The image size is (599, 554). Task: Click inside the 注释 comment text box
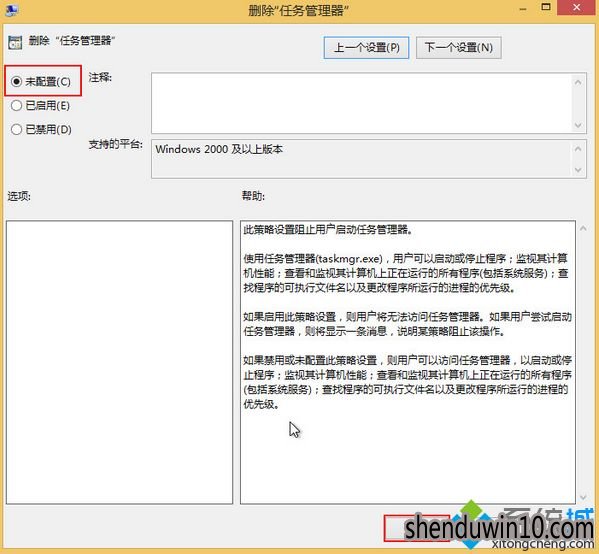(x=361, y=103)
